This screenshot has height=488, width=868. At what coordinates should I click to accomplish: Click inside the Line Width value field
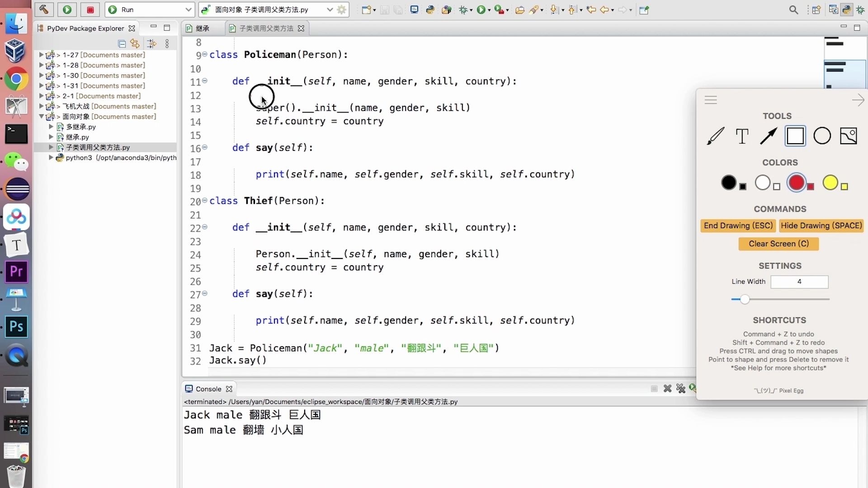(x=799, y=282)
